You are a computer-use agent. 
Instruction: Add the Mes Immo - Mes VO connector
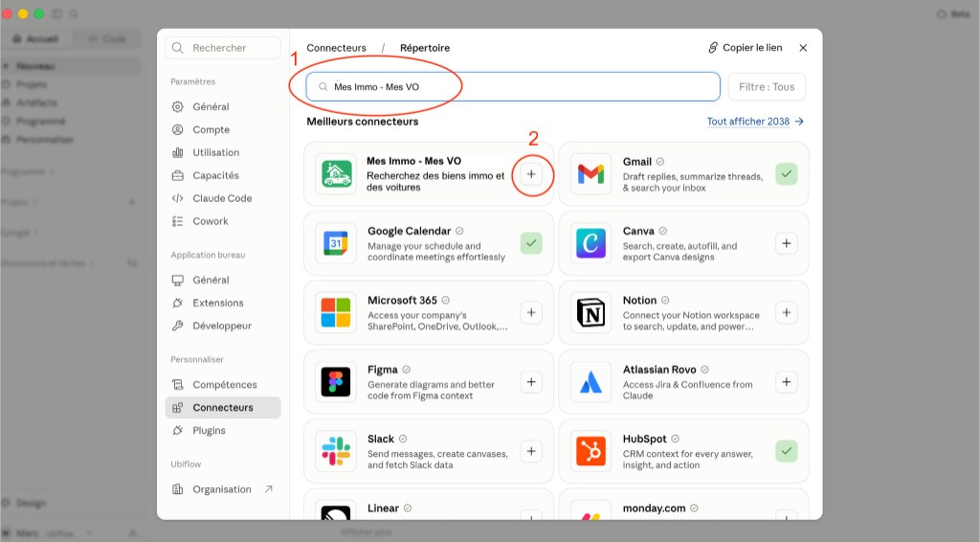click(531, 174)
